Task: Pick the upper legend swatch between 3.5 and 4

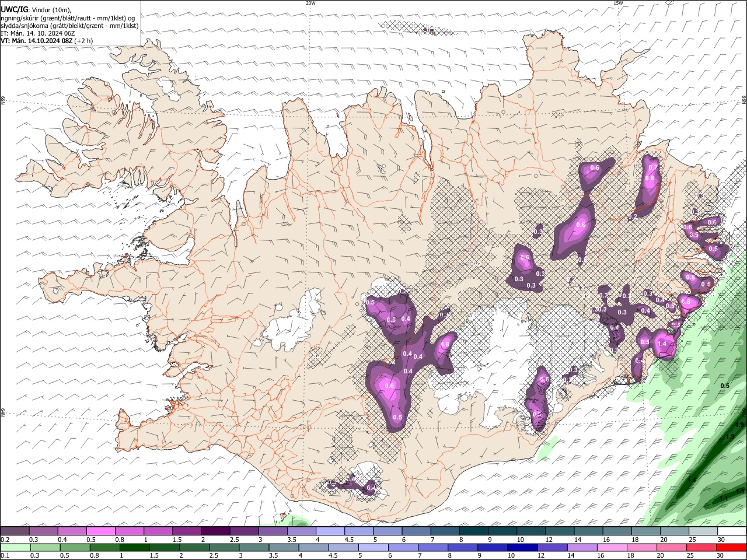Action: click(x=301, y=531)
